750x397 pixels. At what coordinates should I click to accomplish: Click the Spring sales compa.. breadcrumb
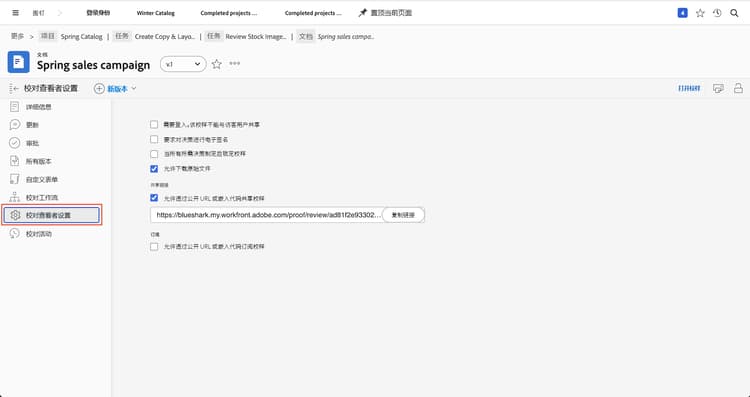[346, 36]
